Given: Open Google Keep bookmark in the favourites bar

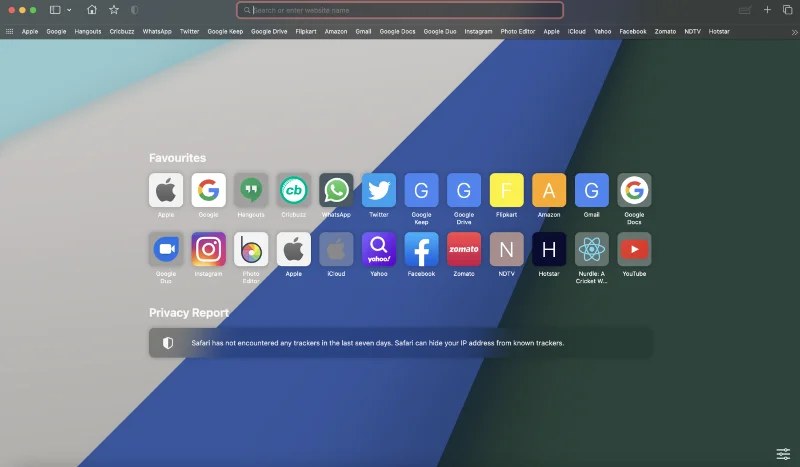Looking at the screenshot, I should pos(225,31).
